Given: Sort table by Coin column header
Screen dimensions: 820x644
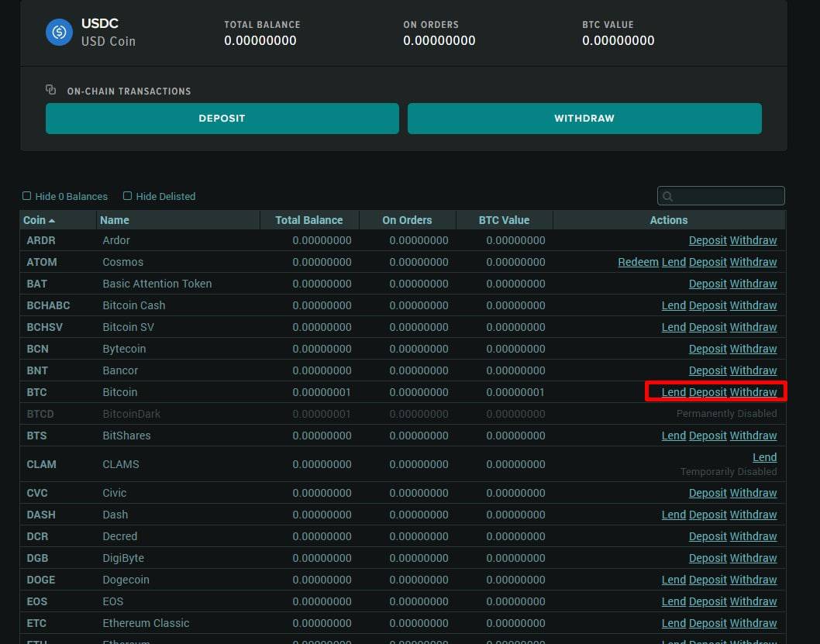Looking at the screenshot, I should click(x=39, y=220).
